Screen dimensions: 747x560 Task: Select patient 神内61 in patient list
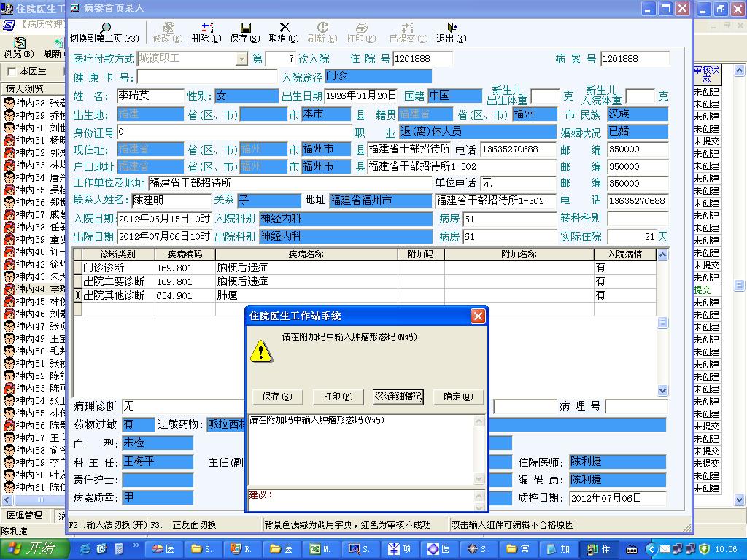point(35,486)
